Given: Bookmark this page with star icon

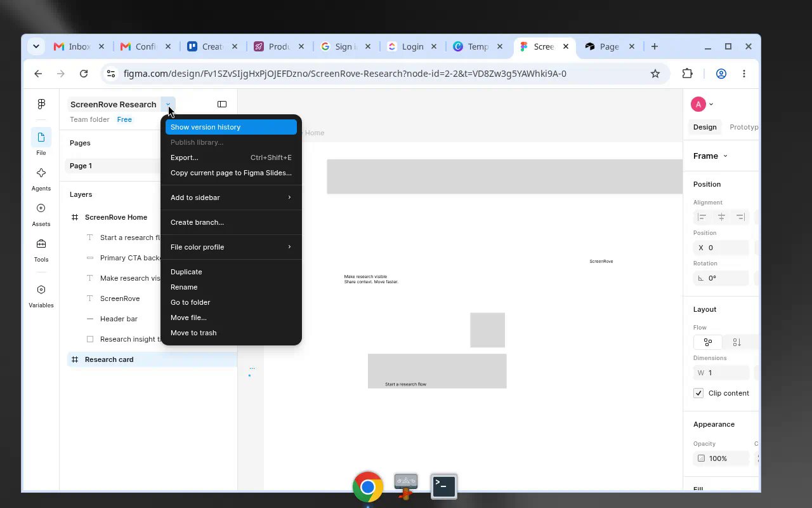Looking at the screenshot, I should pyautogui.click(x=655, y=74).
